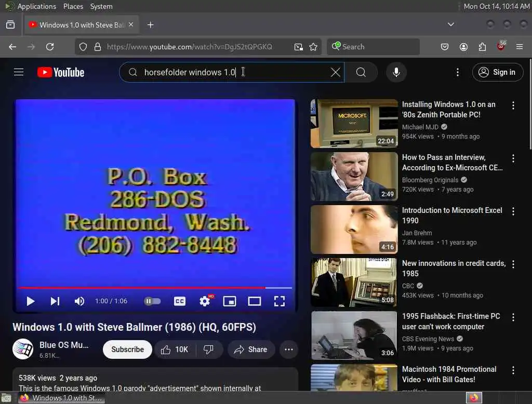Click the Firefox Search box
This screenshot has height=404, width=532.
[373, 46]
